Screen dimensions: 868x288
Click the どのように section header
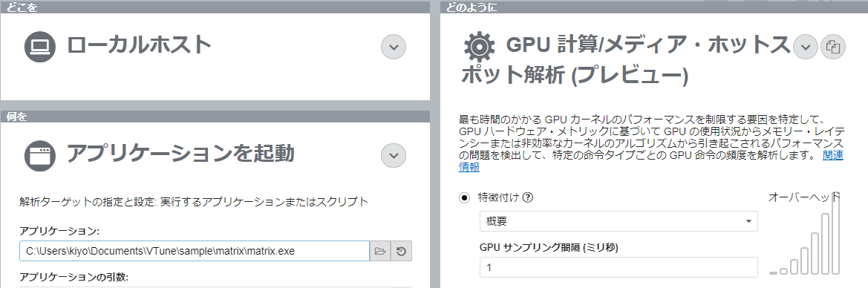click(x=471, y=7)
